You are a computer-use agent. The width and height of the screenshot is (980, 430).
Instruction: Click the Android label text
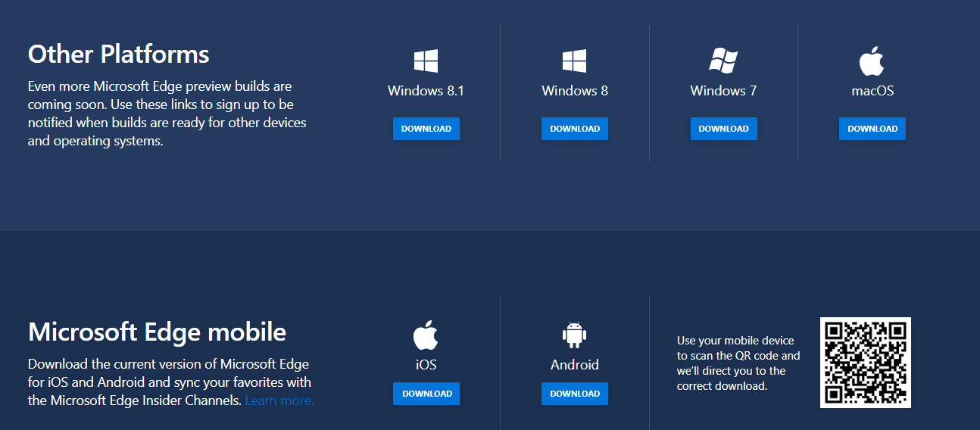(575, 365)
